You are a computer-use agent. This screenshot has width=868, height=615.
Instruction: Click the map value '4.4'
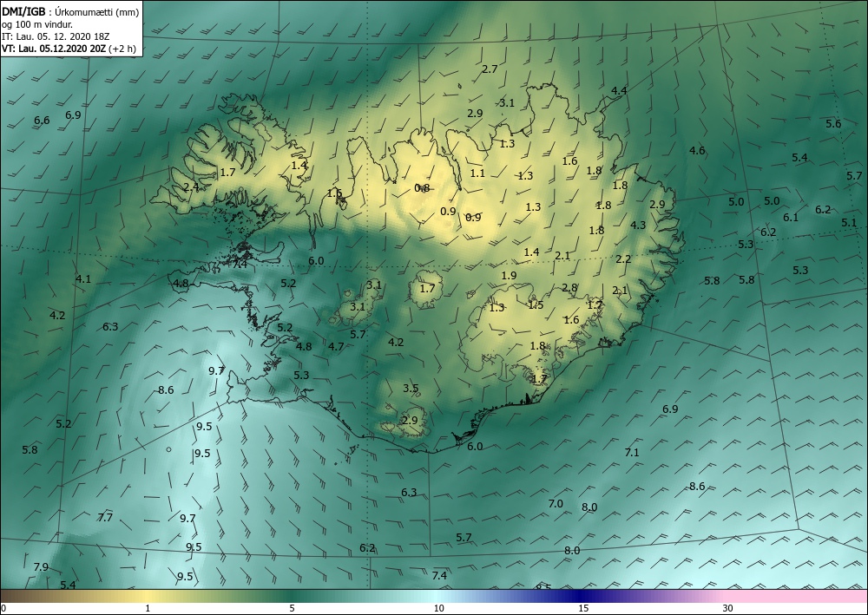[x=619, y=91]
